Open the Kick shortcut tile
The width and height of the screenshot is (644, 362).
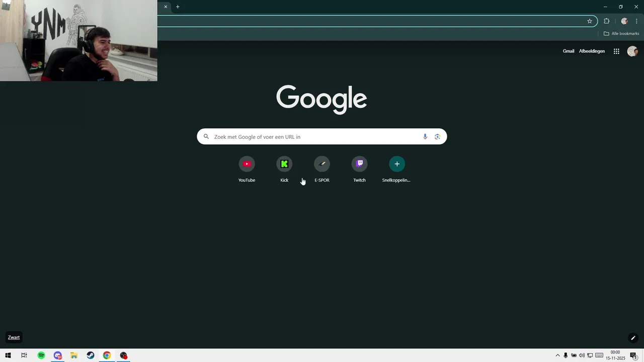pos(284,169)
